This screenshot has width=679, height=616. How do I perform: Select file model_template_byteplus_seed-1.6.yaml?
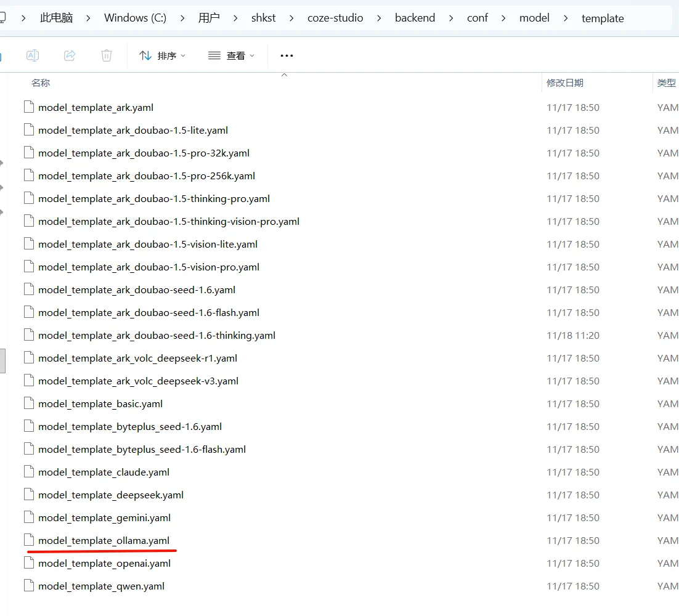pyautogui.click(x=130, y=427)
